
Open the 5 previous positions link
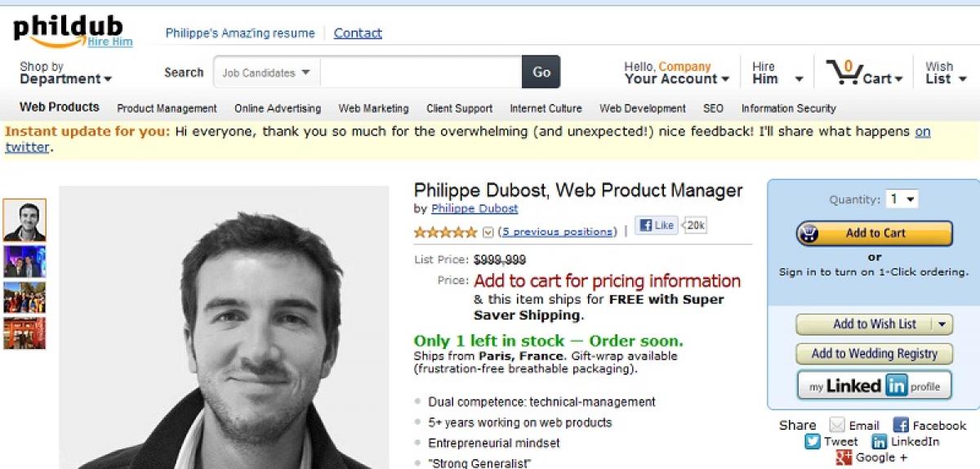557,232
